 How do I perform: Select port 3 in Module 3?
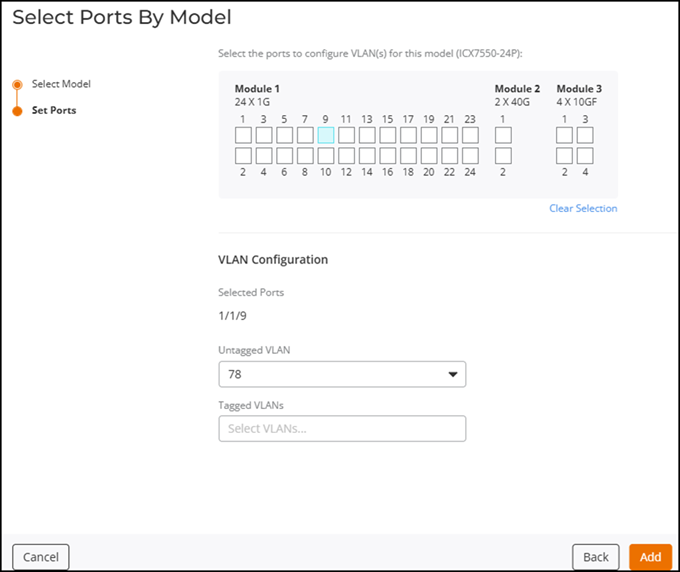(585, 135)
